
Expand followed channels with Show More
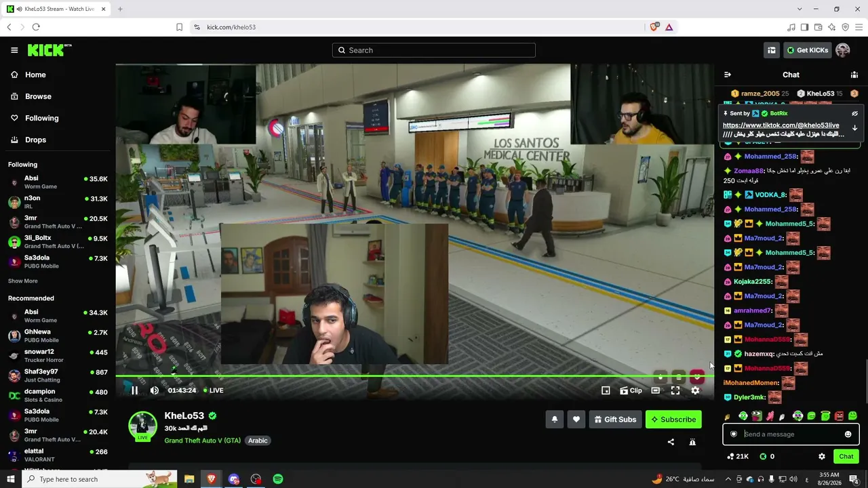[x=23, y=281]
